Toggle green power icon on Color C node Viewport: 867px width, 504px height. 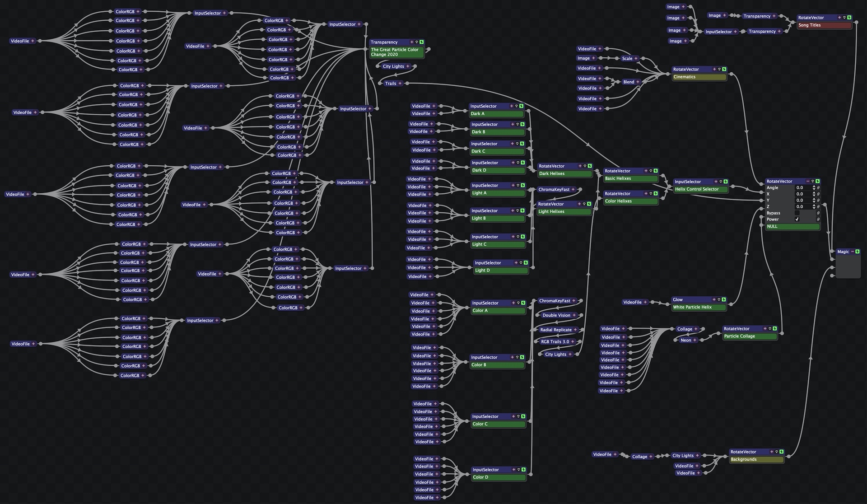click(523, 416)
